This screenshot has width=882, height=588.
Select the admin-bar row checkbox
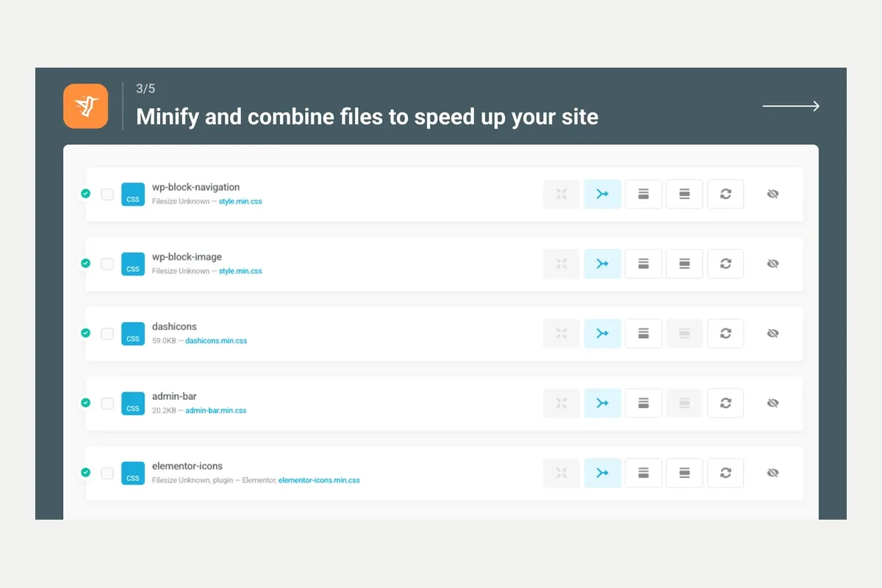click(x=107, y=404)
